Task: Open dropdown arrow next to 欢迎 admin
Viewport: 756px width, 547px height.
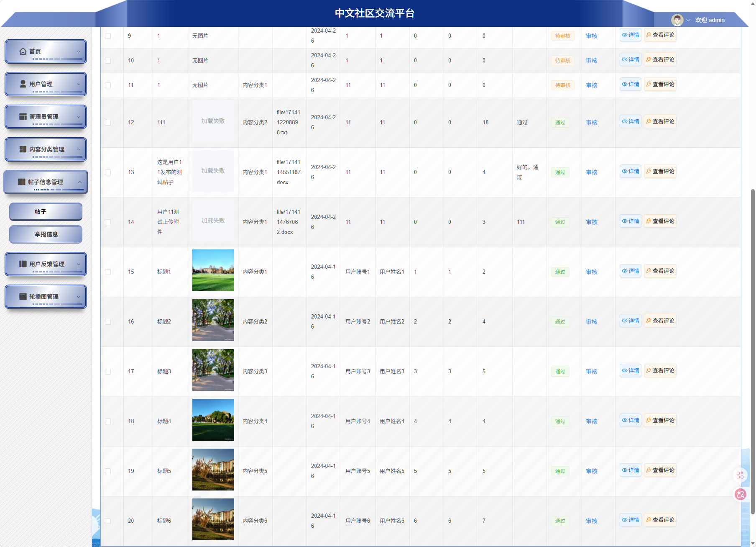Action: [x=688, y=20]
